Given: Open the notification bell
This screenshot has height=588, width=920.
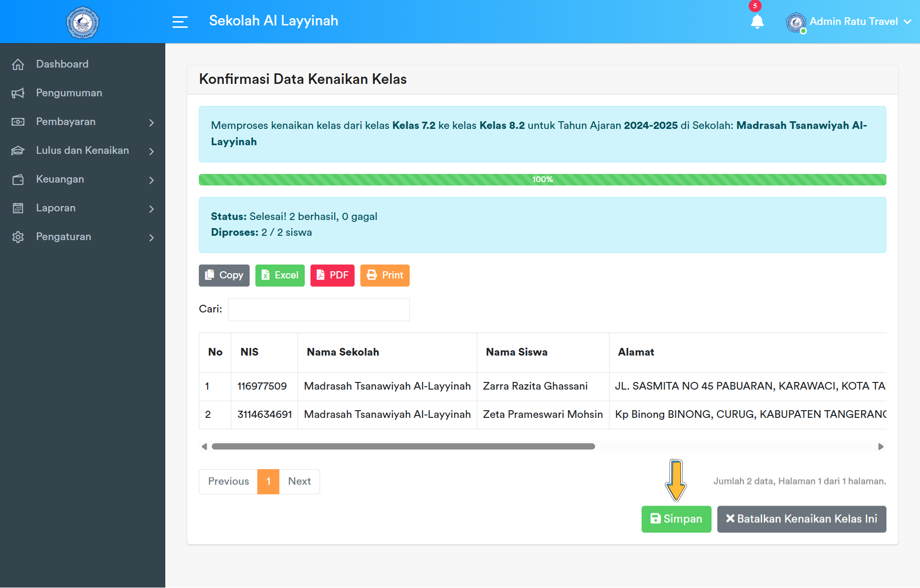Looking at the screenshot, I should coord(757,22).
